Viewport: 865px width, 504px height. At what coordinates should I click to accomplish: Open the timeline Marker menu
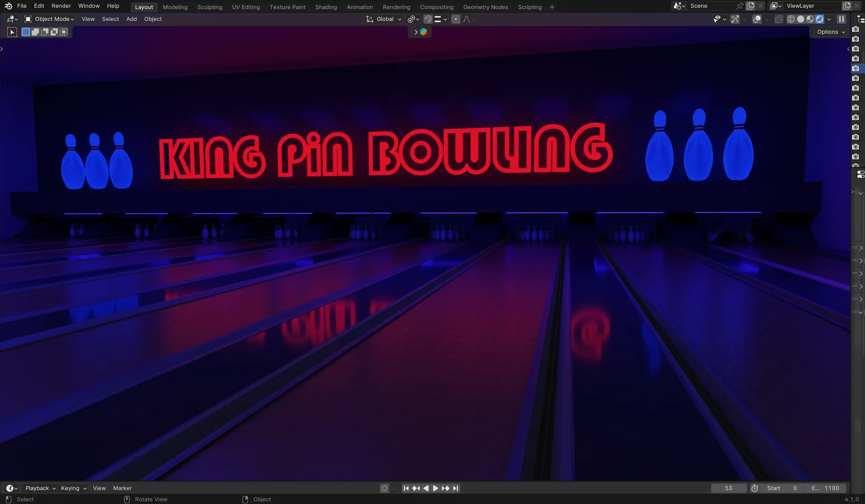[122, 488]
